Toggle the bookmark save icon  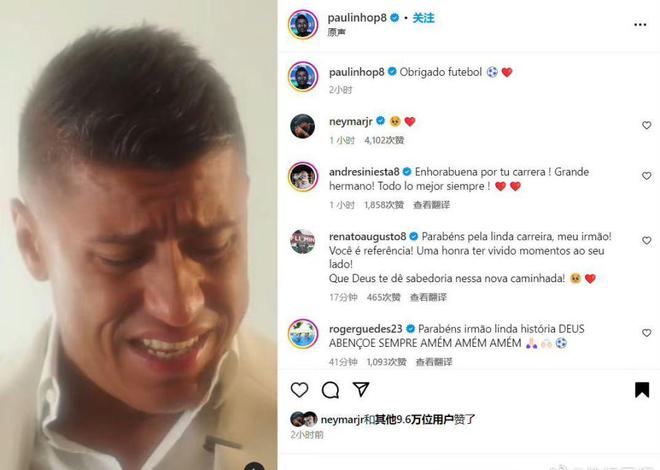pyautogui.click(x=642, y=390)
